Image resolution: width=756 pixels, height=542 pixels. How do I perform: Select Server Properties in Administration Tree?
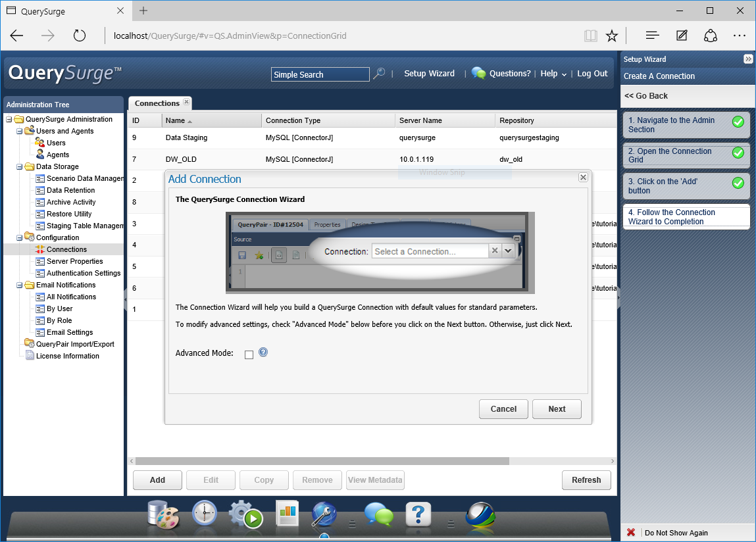(x=74, y=261)
